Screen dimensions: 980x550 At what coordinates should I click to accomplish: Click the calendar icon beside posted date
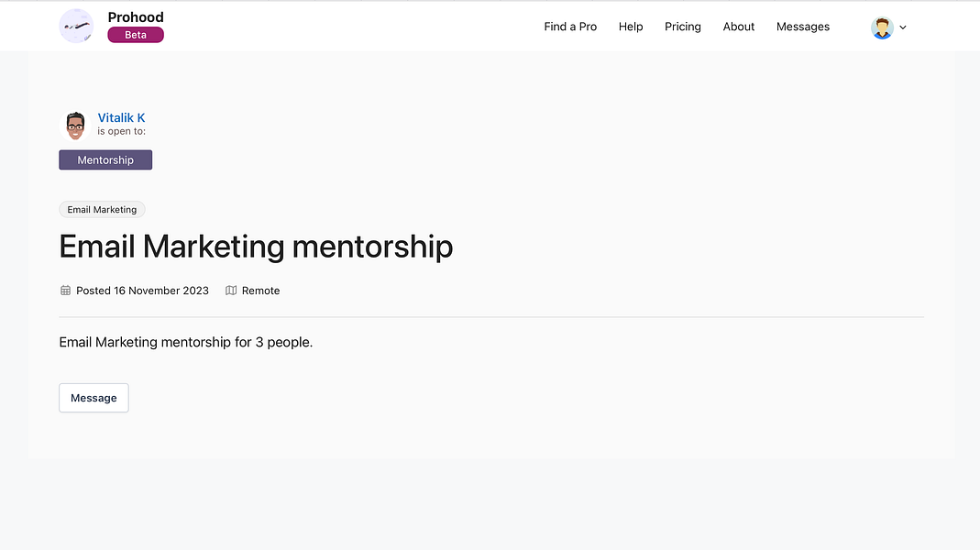pos(65,290)
